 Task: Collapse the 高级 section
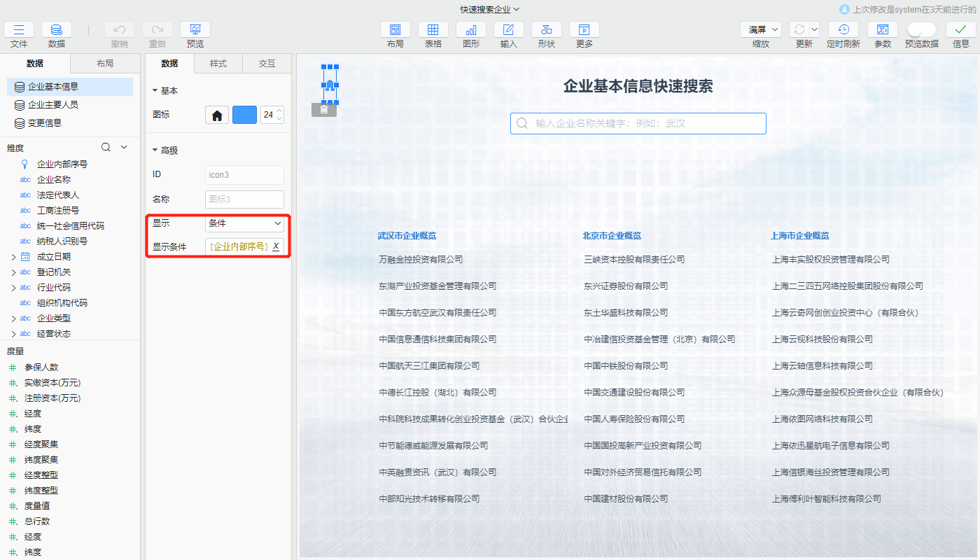tap(155, 150)
